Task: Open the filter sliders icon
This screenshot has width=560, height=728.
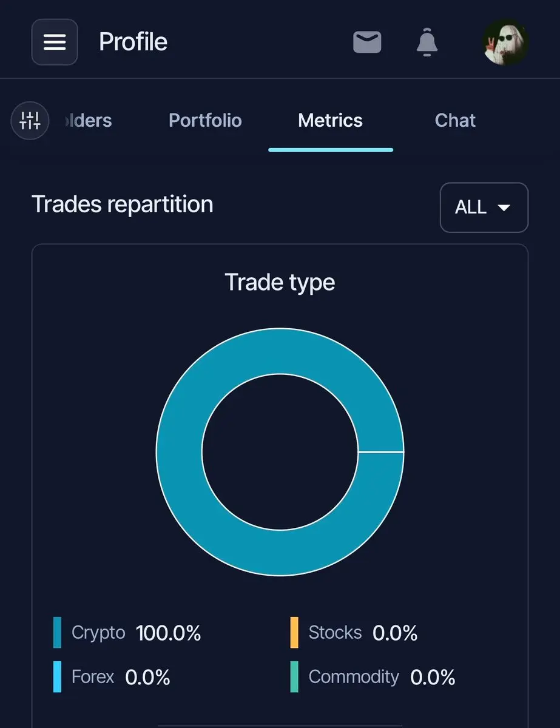Action: click(30, 121)
